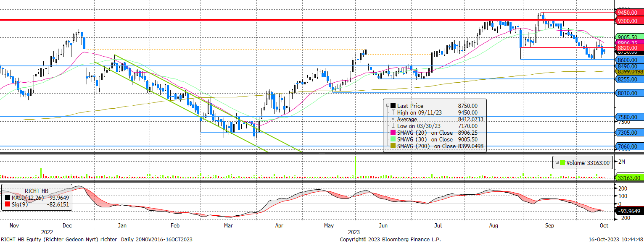Select the olive 8399.0498 axis tag
644x243 pixels.
[629, 72]
